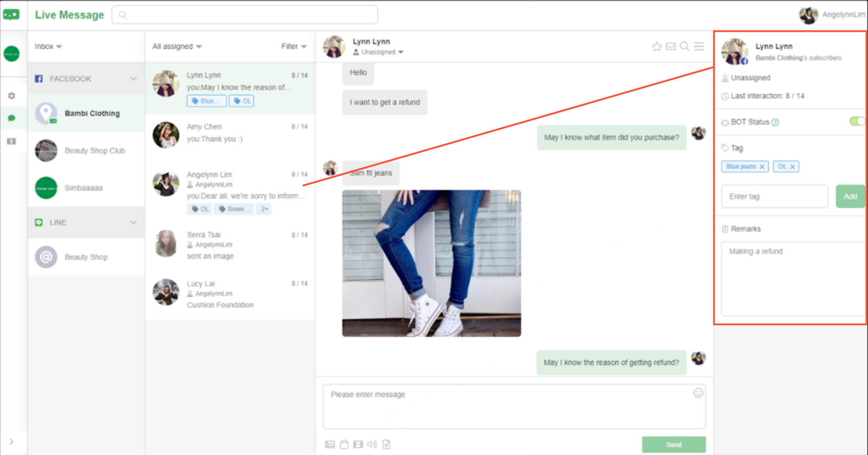Open Amy Chen conversation
Image resolution: width=868 pixels, height=455 pixels.
coord(230,133)
